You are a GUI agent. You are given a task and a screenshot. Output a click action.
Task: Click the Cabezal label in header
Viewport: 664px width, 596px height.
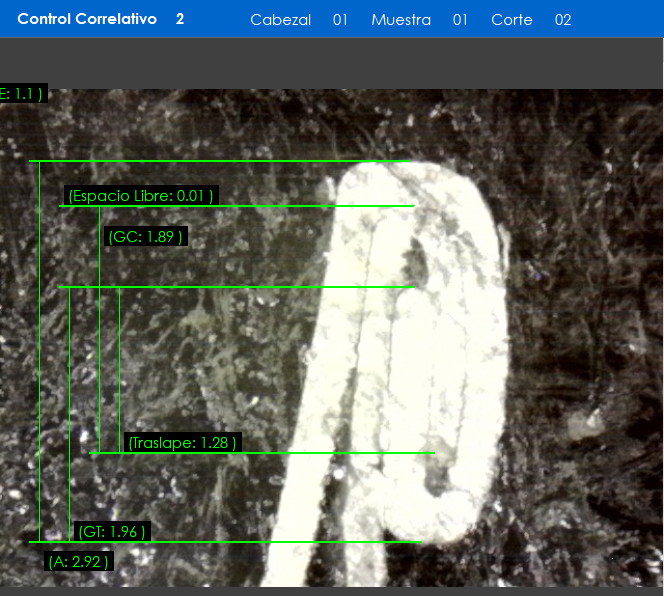click(280, 20)
